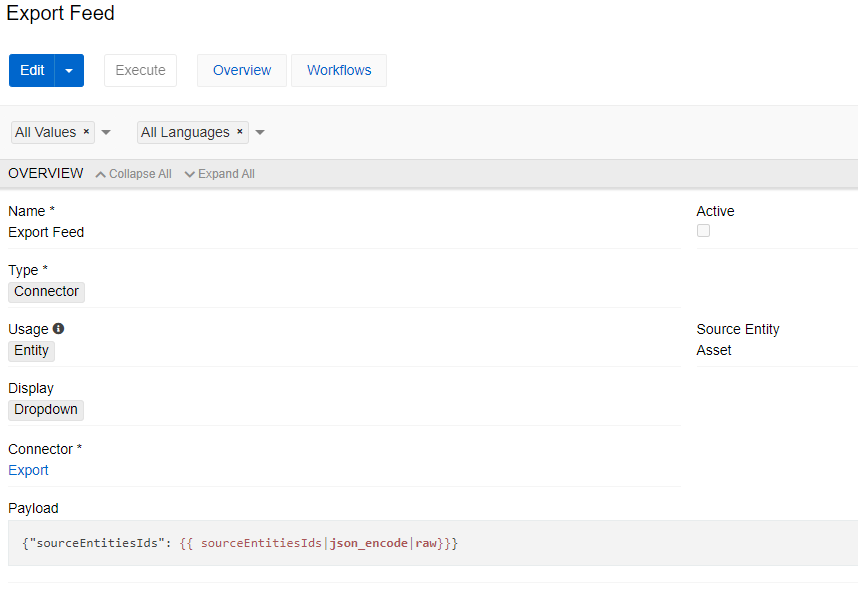Click the Usage info icon
This screenshot has height=597, width=858.
(x=58, y=329)
